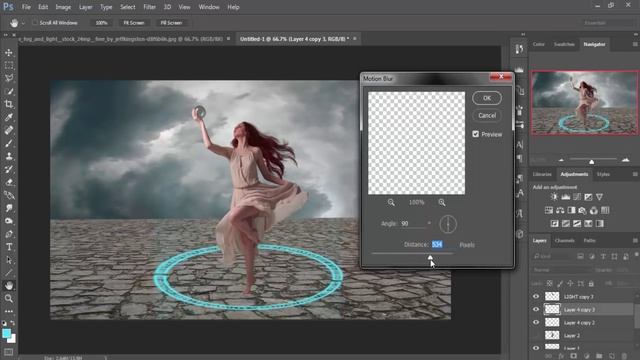Open the Hand tool preset picker arrow
Screen dimensions: 640x360
tap(23, 23)
